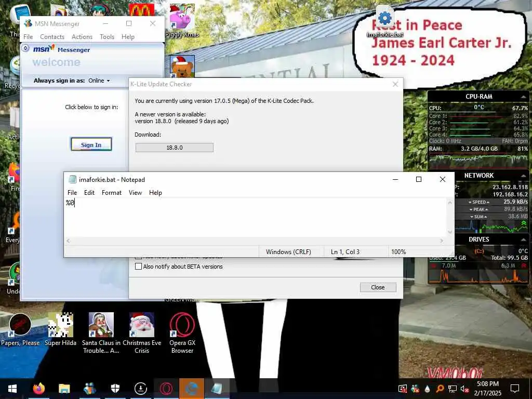Viewport: 532px width, 399px height.
Task: Switch to the Notepad taskbar icon
Action: coord(217,389)
